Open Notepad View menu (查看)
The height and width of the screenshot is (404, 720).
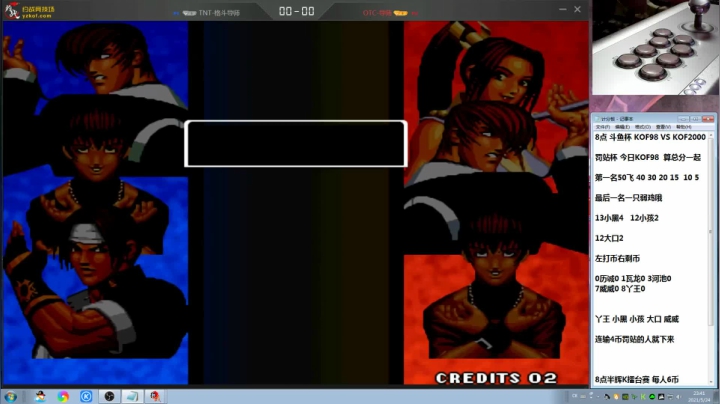click(663, 127)
